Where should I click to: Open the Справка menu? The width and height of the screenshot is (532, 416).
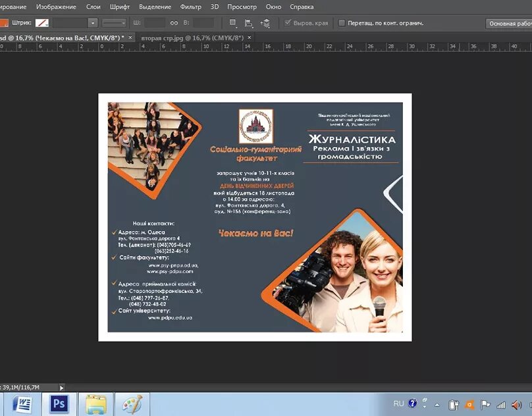click(x=302, y=7)
